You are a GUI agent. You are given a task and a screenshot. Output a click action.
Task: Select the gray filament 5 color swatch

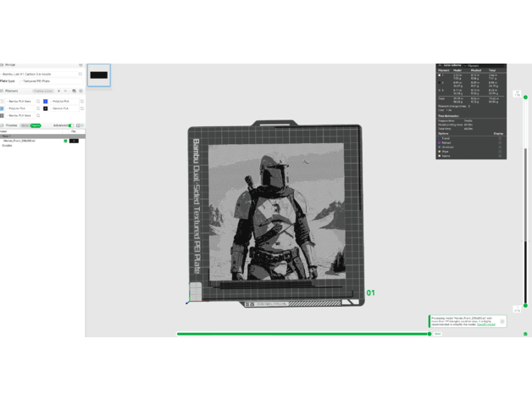pyautogui.click(x=2, y=115)
